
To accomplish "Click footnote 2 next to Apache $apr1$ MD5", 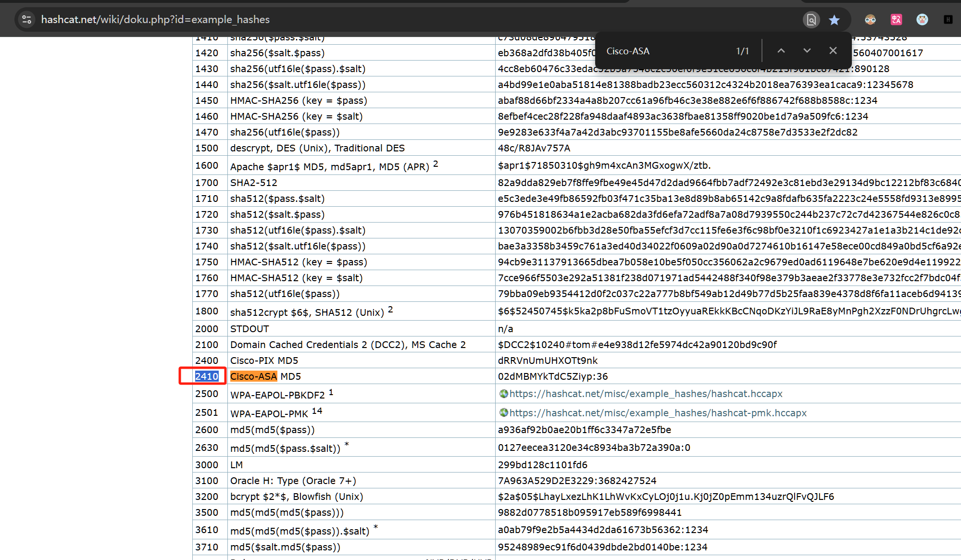I will (x=436, y=163).
